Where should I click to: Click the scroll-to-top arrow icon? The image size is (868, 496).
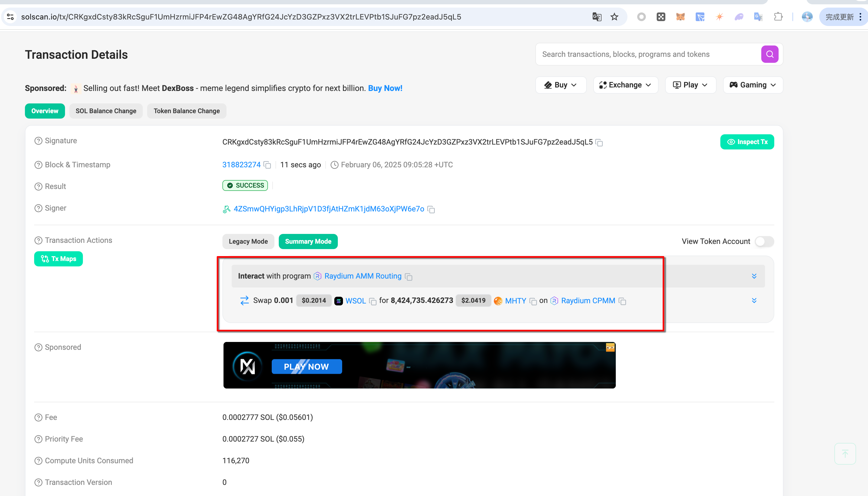coord(845,453)
